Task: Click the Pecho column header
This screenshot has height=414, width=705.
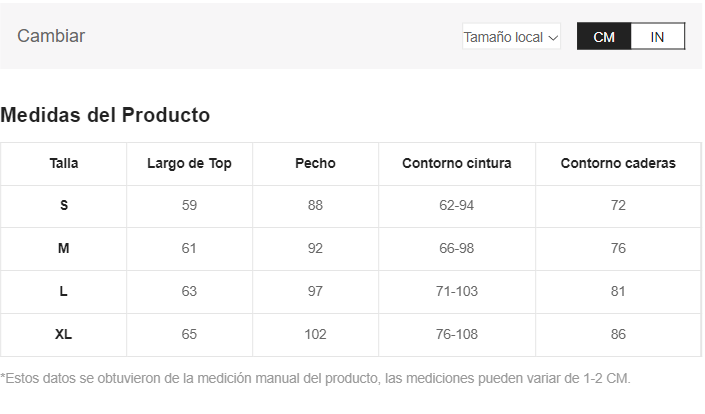Action: [315, 163]
